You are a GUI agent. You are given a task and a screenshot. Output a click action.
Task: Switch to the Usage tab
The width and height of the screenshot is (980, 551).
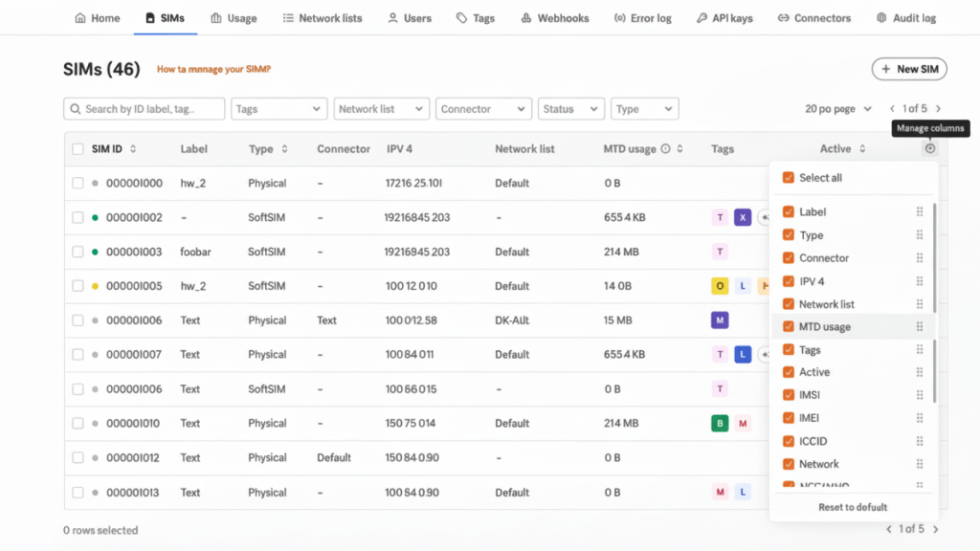pos(234,18)
